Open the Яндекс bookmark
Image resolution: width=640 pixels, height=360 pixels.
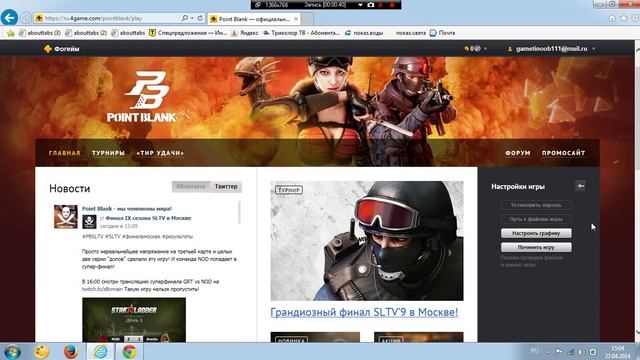pos(245,33)
